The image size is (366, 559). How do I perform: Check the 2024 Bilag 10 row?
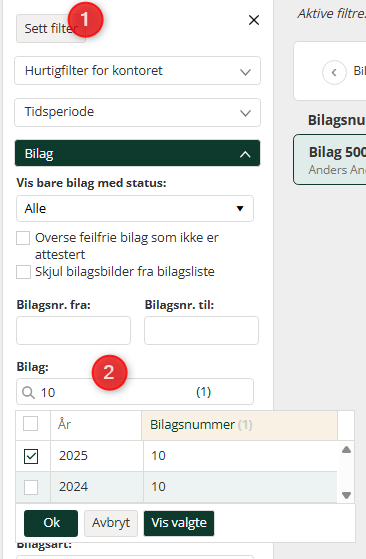pos(31,487)
